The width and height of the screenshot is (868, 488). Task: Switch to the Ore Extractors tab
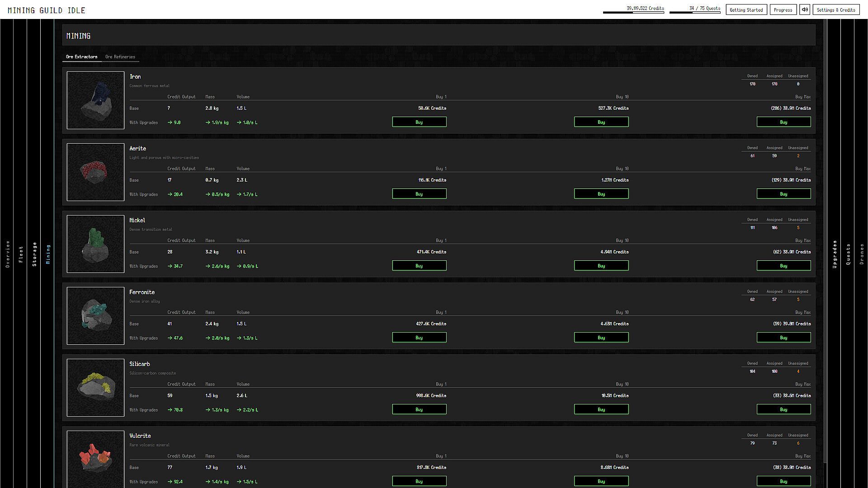point(81,57)
